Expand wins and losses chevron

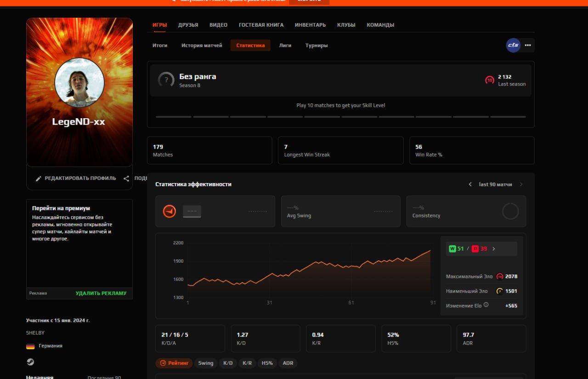tap(494, 249)
